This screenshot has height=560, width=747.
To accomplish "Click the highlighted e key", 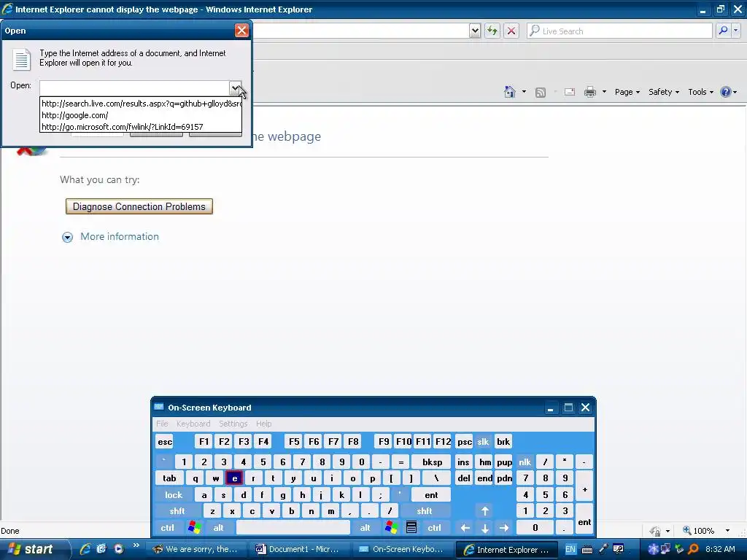I will tap(234, 478).
